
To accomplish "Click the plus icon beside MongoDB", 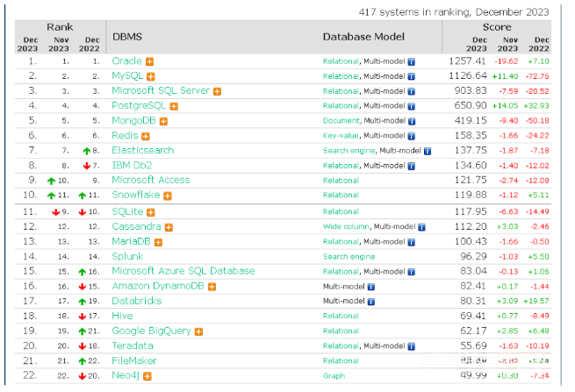I will click(163, 121).
